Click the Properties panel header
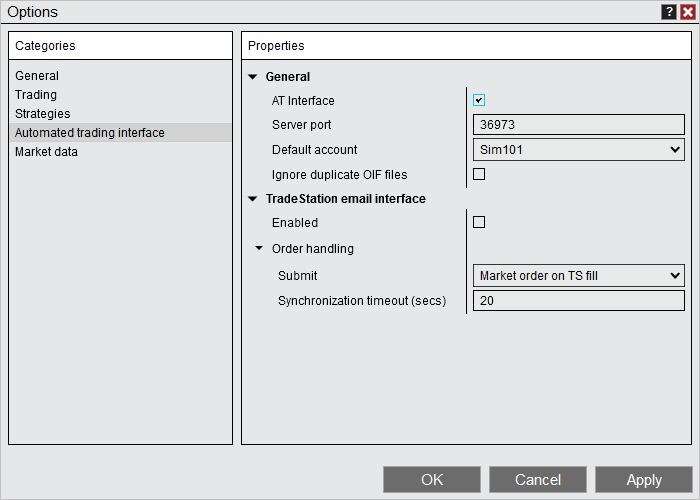The image size is (700, 500). pos(466,46)
